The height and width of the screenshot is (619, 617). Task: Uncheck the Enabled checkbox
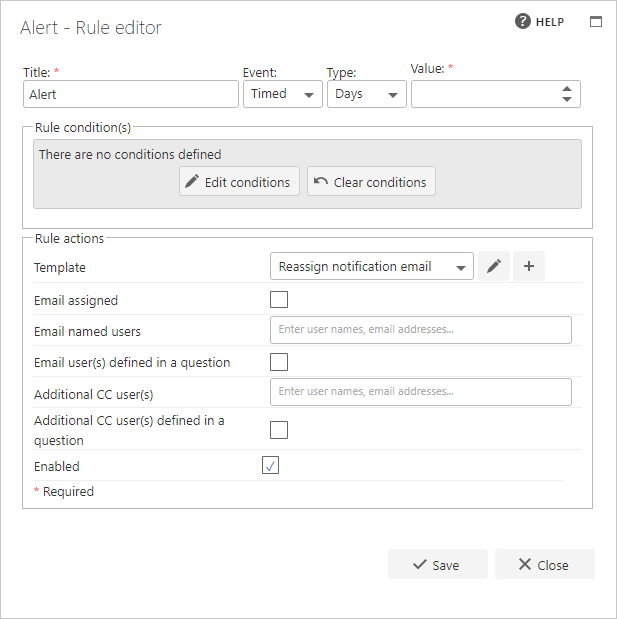(x=270, y=465)
